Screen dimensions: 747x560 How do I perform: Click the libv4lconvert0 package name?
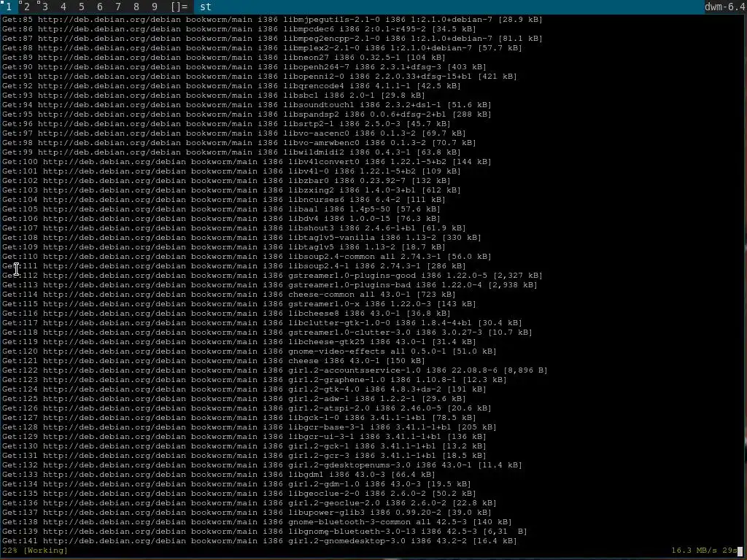[324, 162]
